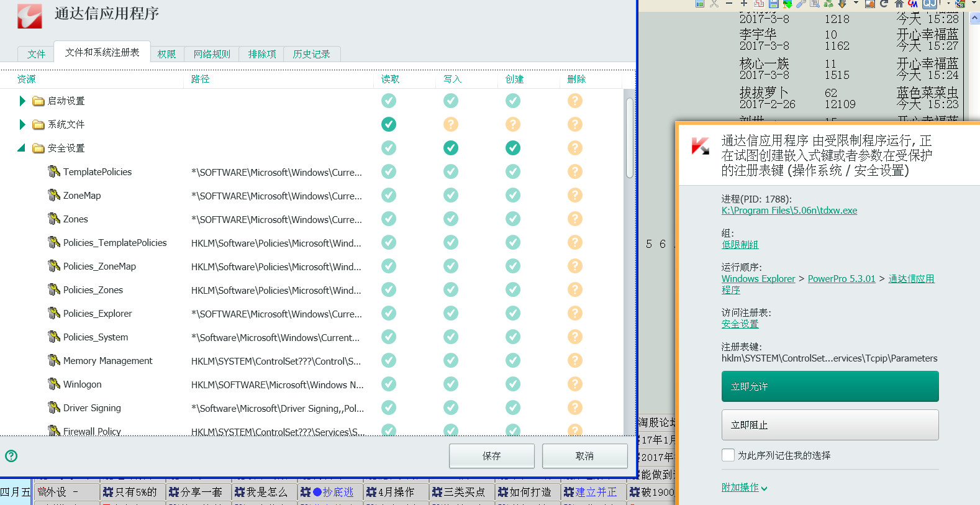Viewport: 980px width, 505px height.
Task: Click the write icon in ZoneMap row
Action: coord(451,195)
